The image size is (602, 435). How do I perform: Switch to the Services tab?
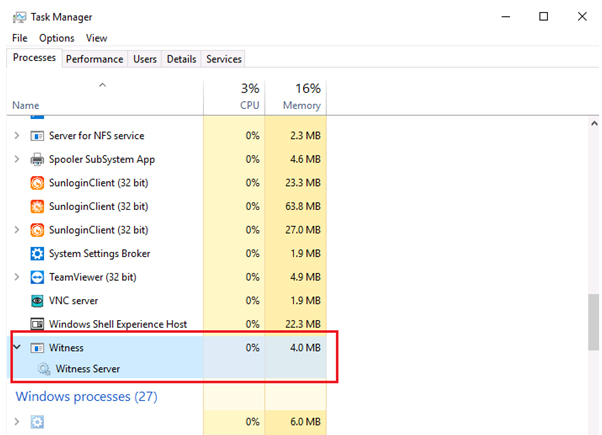pos(224,59)
